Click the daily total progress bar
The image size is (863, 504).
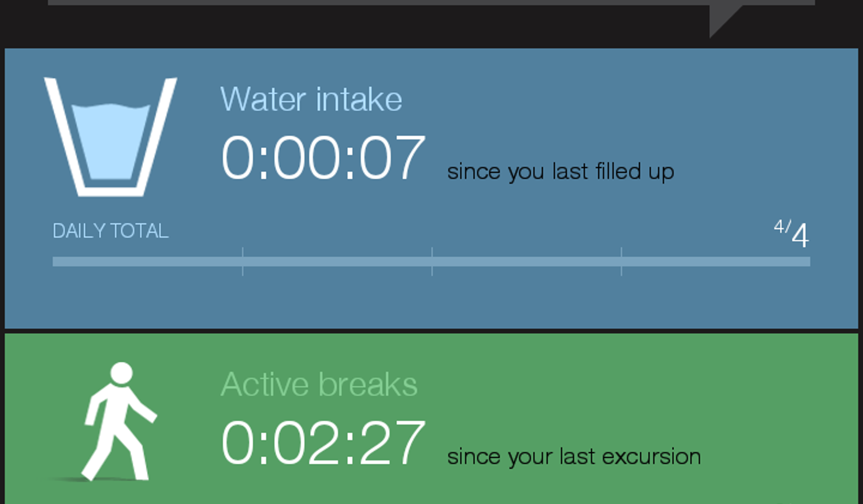(x=432, y=262)
